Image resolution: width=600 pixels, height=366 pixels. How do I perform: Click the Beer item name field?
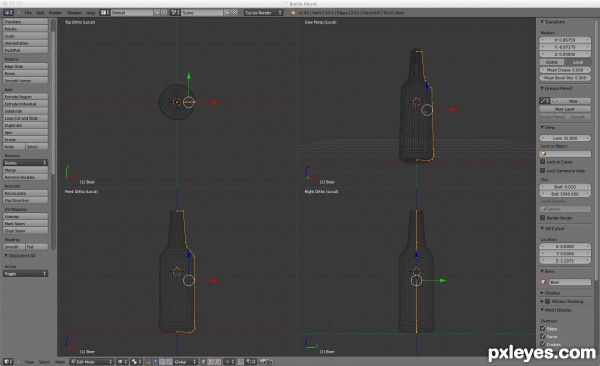pos(570,282)
